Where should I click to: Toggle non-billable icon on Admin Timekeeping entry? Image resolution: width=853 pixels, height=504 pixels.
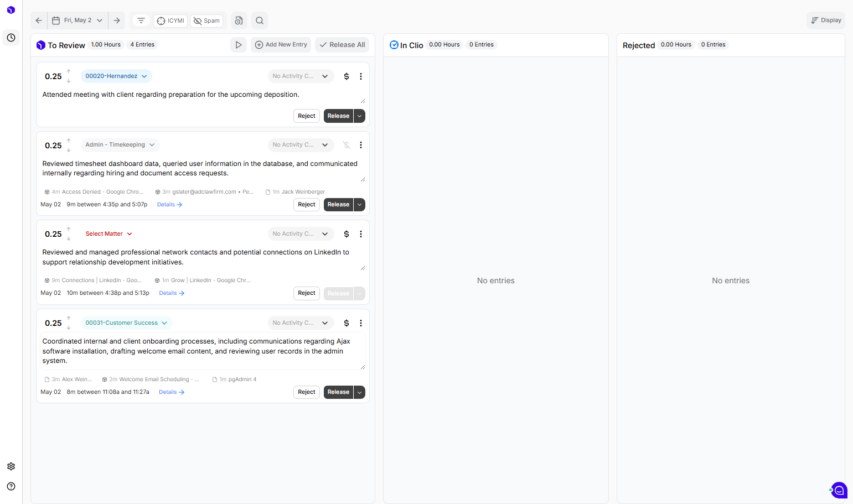click(347, 145)
